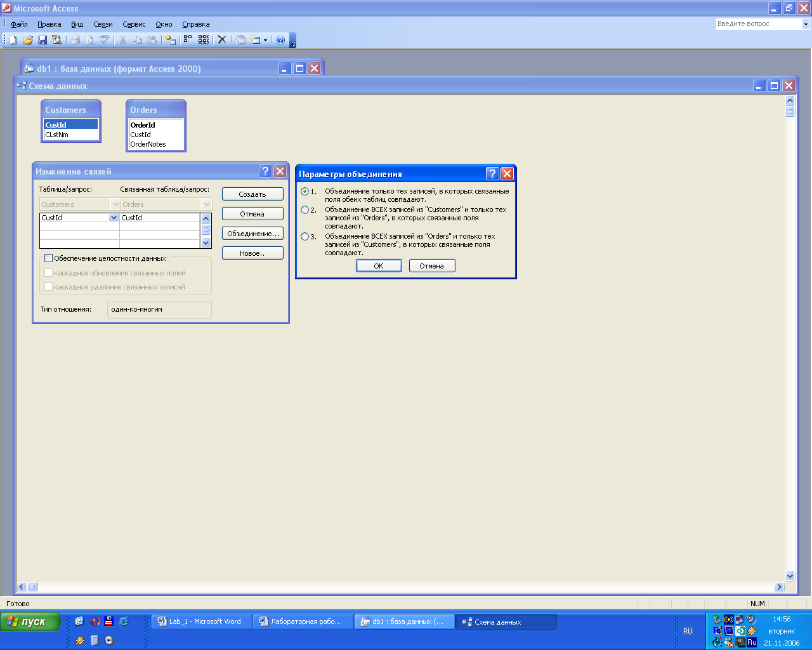
Task: Click the schema horizontal scroll right arrow
Action: point(780,587)
